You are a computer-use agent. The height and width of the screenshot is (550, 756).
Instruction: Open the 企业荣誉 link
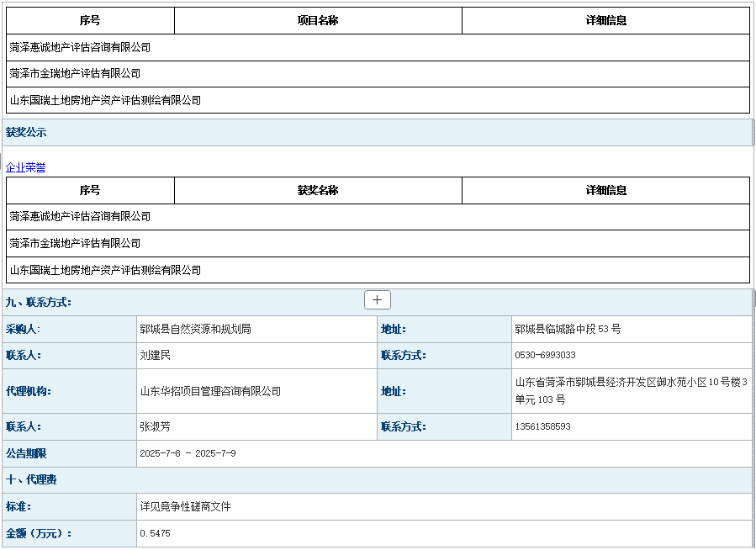click(24, 167)
